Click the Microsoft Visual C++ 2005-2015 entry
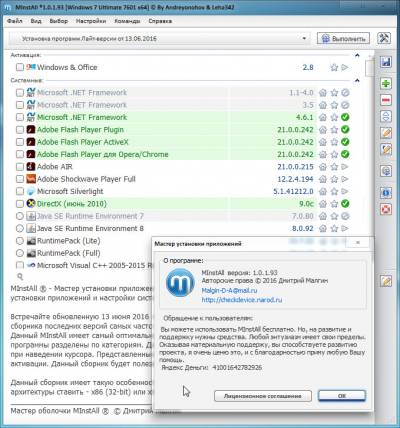The width and height of the screenshot is (400, 428). click(94, 265)
